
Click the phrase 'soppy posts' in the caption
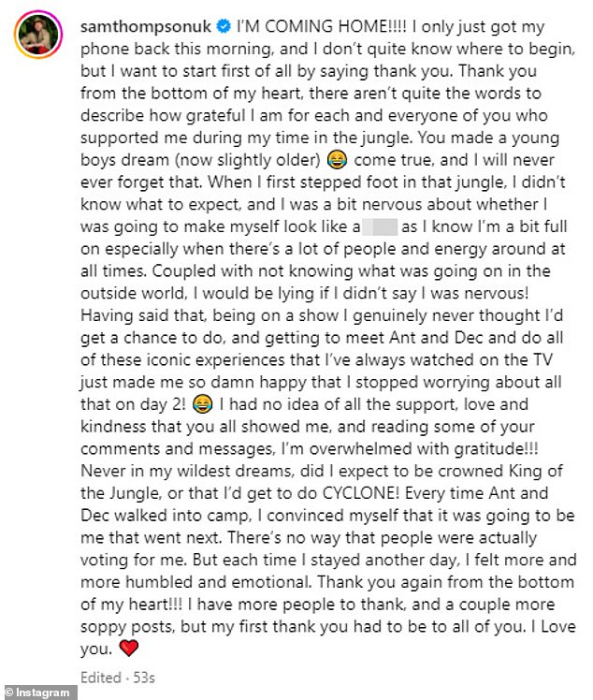click(126, 627)
